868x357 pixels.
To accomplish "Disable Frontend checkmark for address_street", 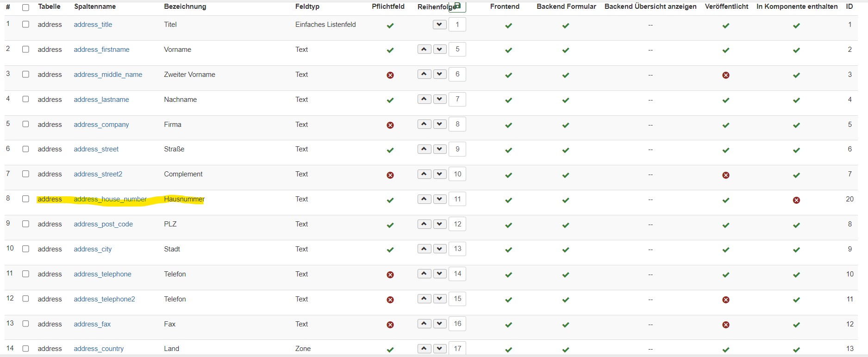I will tap(508, 150).
